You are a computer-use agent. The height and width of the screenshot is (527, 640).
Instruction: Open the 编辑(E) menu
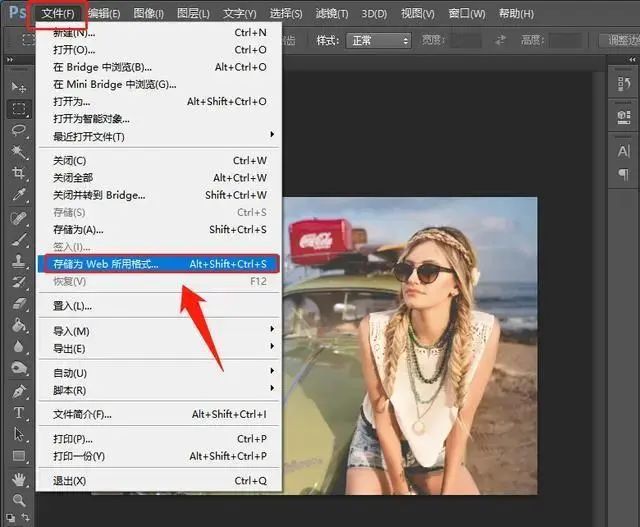click(104, 13)
